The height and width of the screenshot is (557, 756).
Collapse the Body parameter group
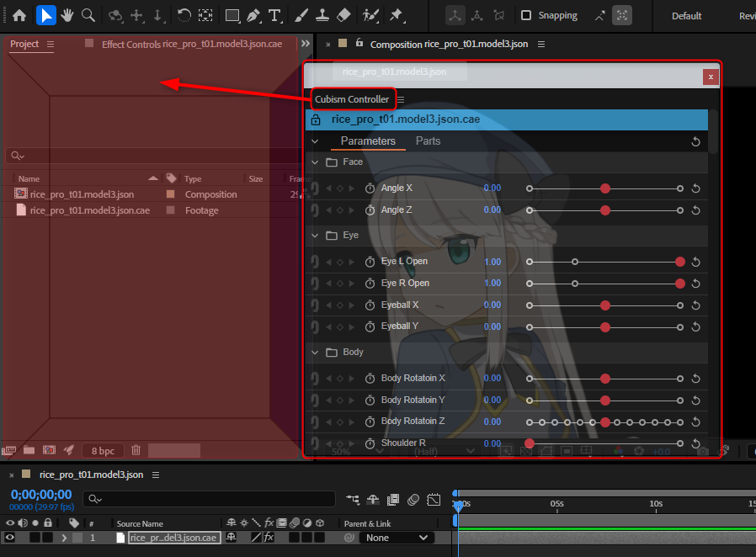click(315, 353)
